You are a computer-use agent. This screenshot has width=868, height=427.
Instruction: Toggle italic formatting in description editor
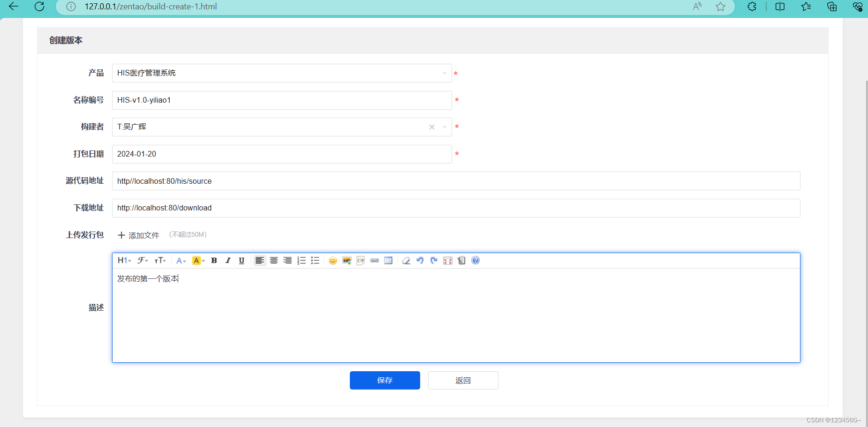228,261
